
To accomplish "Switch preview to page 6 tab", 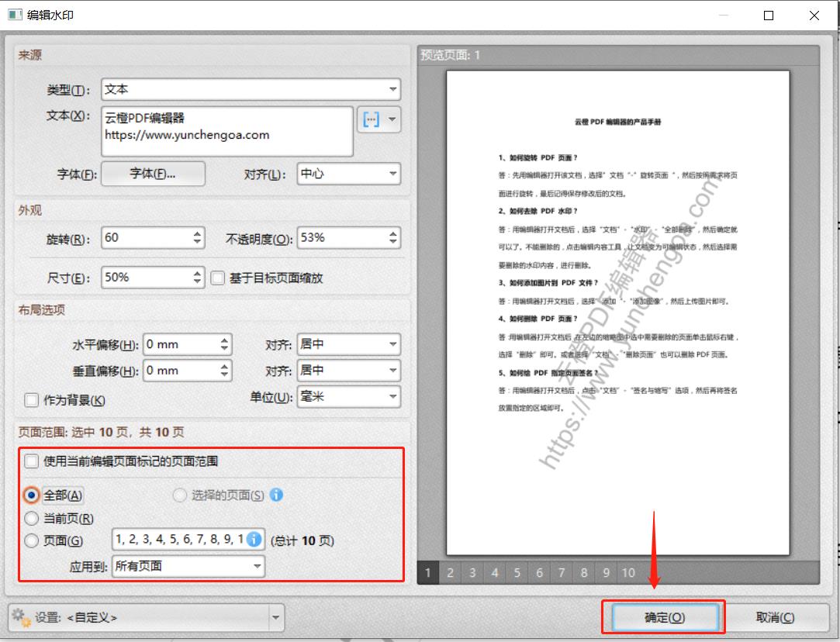I will point(540,573).
